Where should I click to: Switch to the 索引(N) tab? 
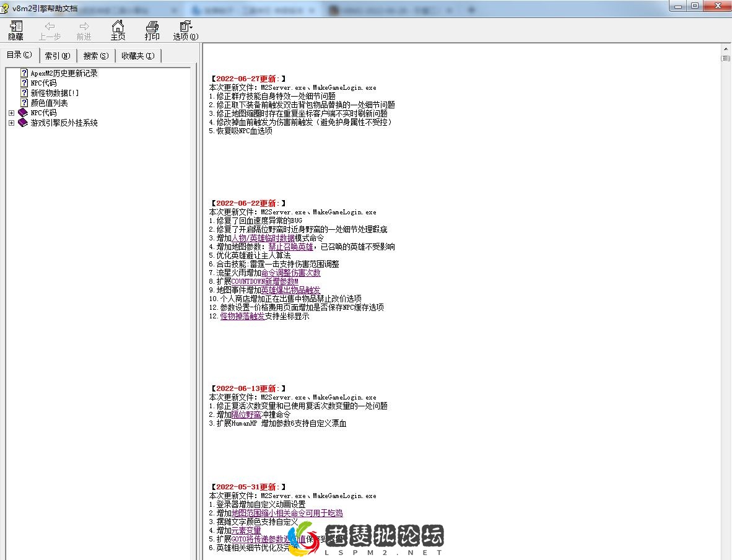(x=57, y=55)
